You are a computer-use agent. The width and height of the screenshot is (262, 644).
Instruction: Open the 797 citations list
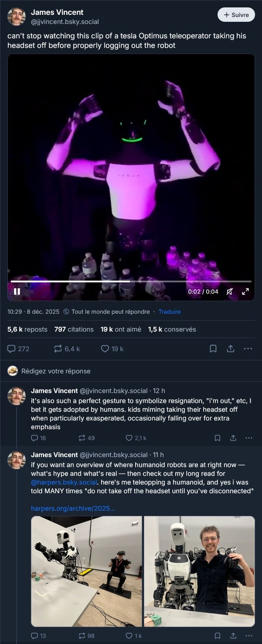click(x=74, y=329)
